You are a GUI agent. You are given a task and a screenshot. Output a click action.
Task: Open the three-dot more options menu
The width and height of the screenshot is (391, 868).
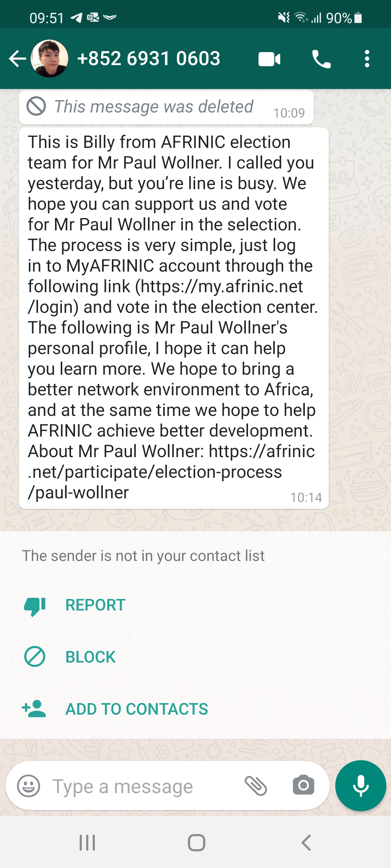tap(367, 59)
